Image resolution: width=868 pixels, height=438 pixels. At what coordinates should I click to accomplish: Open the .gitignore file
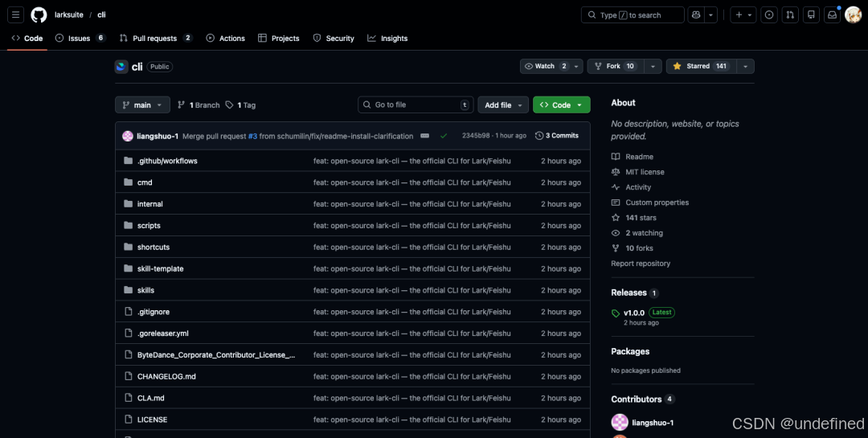(154, 312)
